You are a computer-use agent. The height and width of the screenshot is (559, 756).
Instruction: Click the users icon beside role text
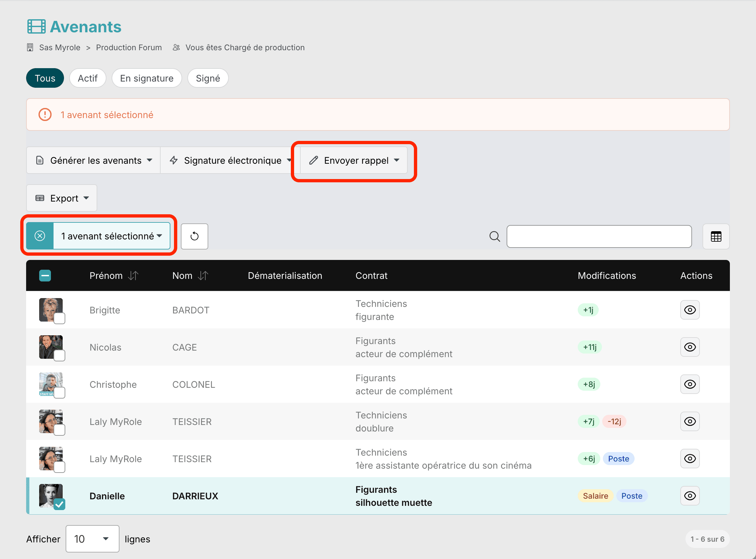click(176, 47)
